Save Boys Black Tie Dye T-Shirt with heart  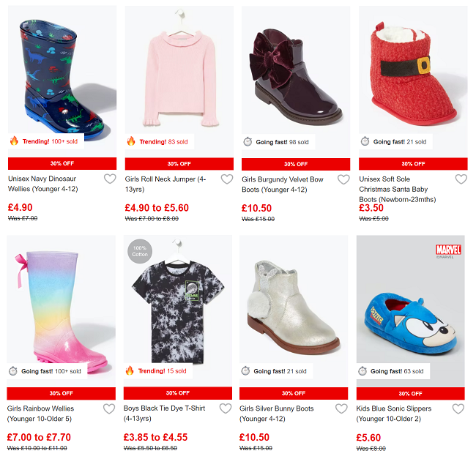pos(226,408)
